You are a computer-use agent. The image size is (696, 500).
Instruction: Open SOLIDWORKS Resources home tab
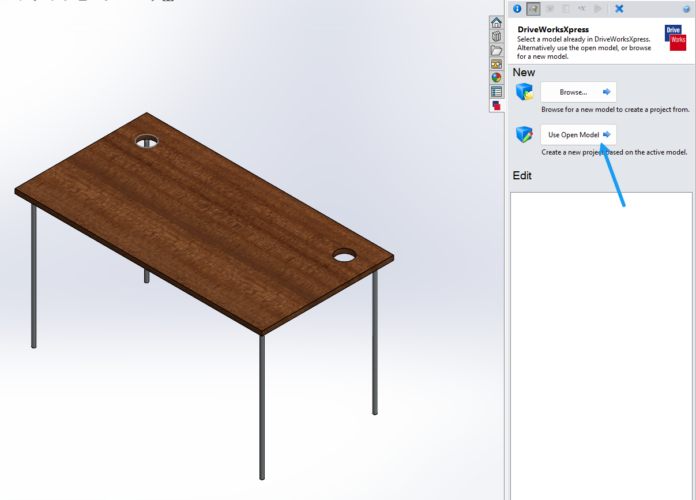(x=496, y=22)
